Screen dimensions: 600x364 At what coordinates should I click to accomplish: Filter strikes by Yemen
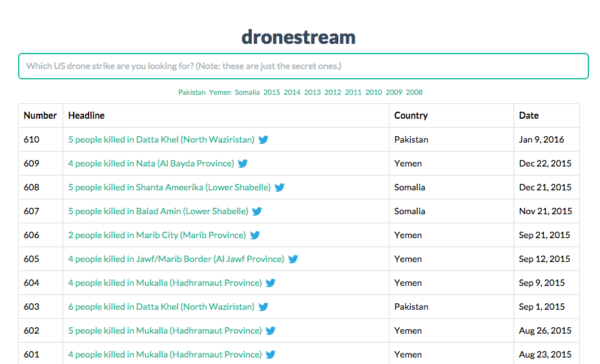(x=220, y=92)
